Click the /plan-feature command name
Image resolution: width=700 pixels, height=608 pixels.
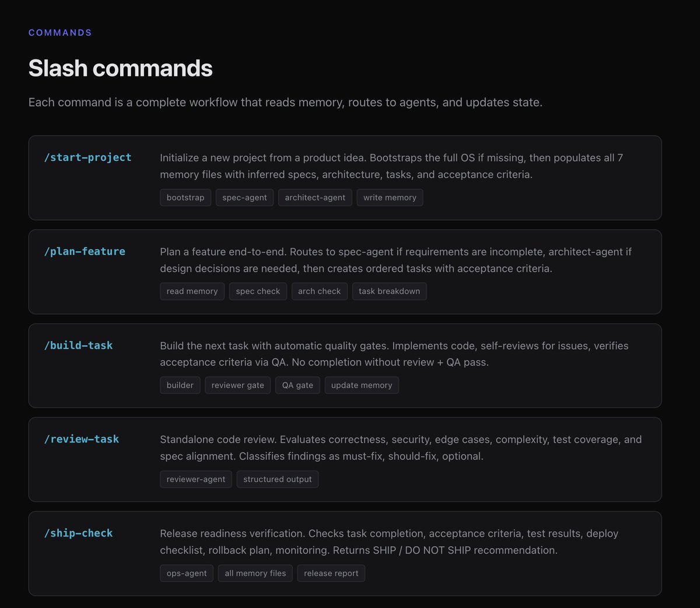85,251
